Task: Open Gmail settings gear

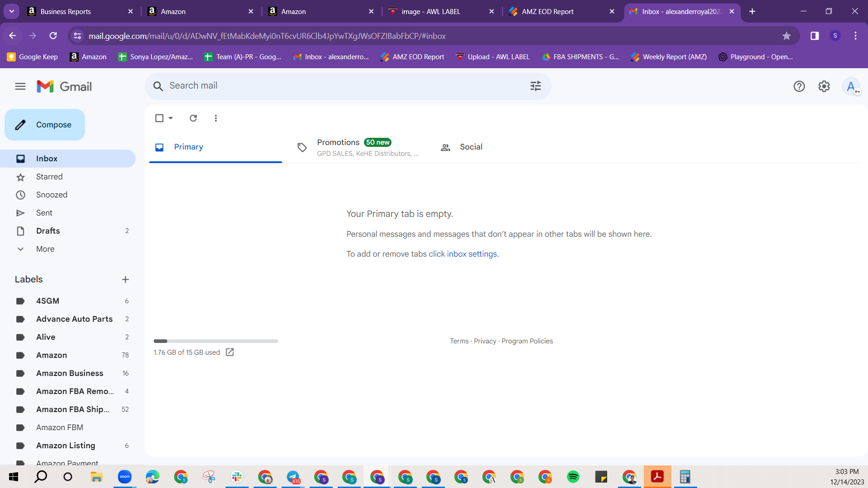Action: 824,86
